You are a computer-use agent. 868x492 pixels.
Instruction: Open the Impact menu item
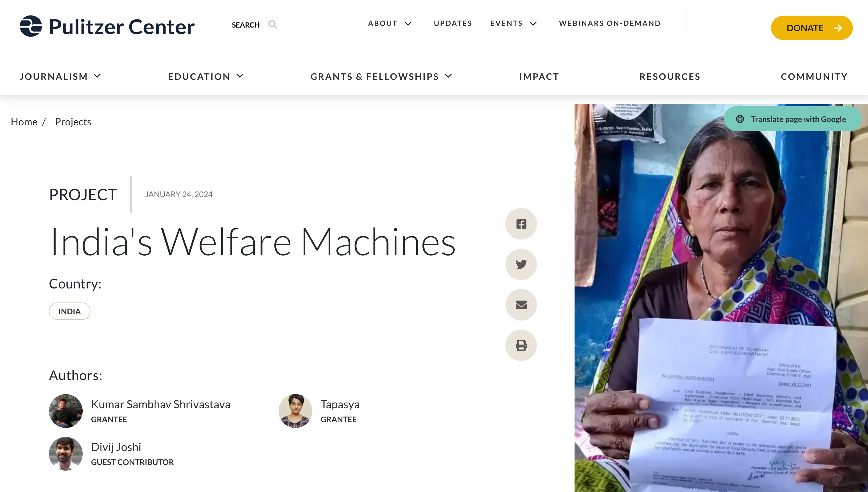(539, 77)
